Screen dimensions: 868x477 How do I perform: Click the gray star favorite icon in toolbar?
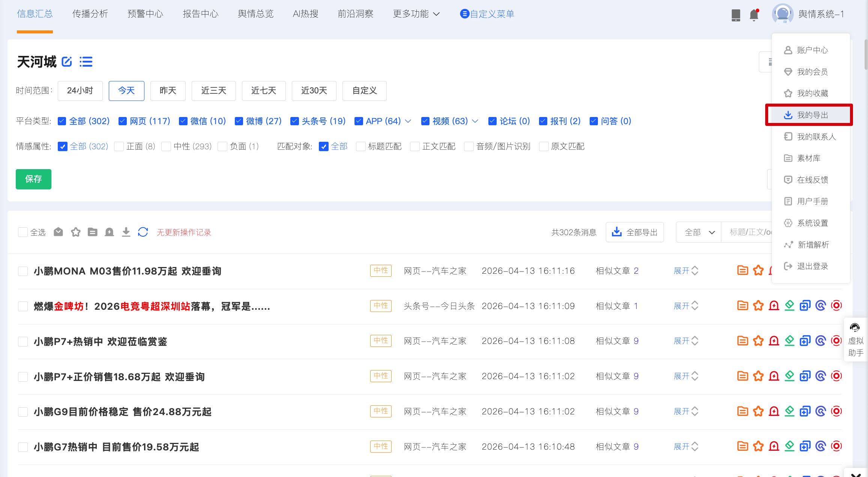pos(76,232)
